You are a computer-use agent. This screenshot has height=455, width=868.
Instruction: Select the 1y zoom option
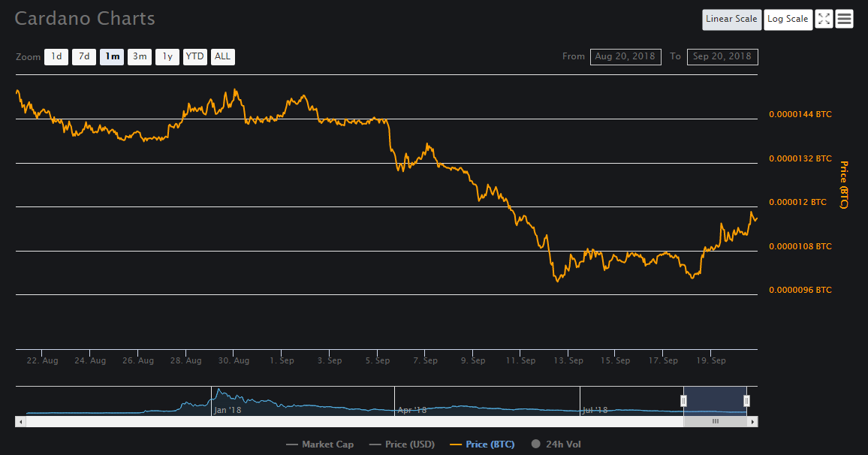pyautogui.click(x=167, y=56)
